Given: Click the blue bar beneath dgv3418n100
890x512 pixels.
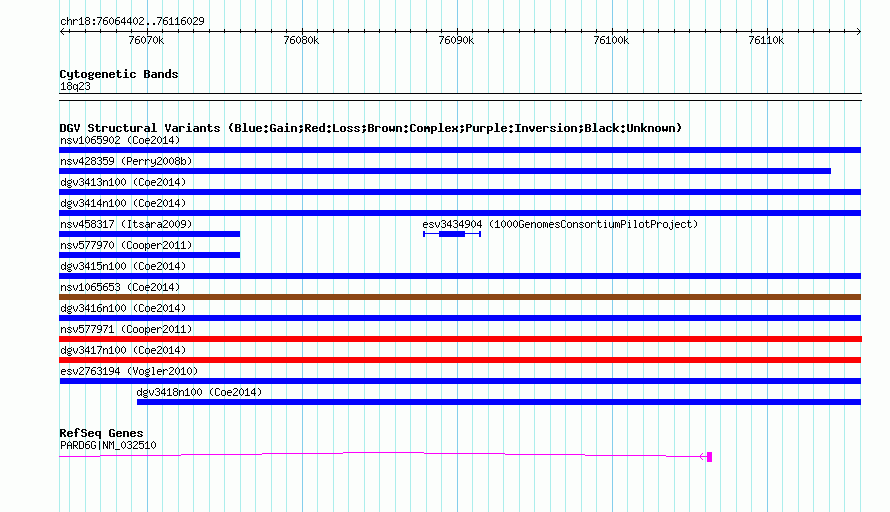Looking at the screenshot, I should click(x=499, y=402).
